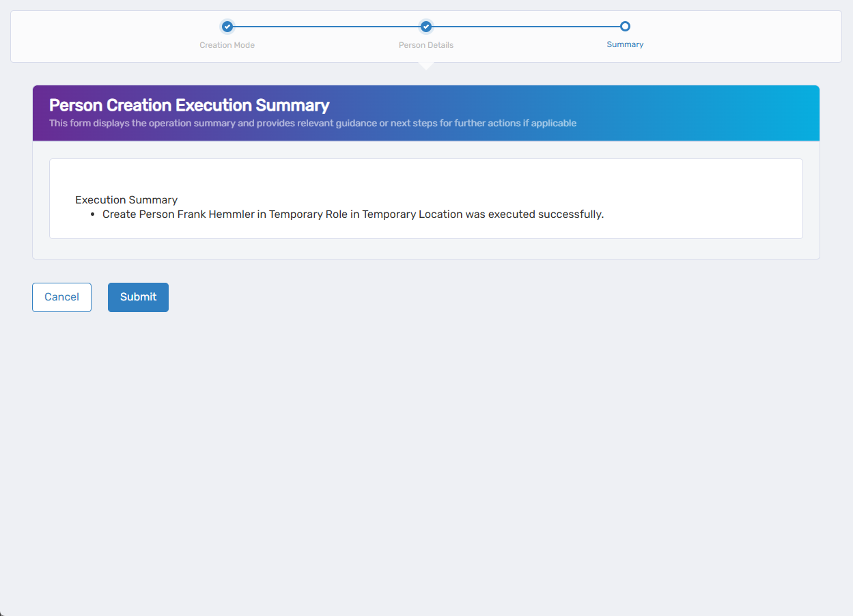Screen dimensions: 853x616
Task: Click progress line between Creation Mode and Person Details
Action: click(x=326, y=27)
